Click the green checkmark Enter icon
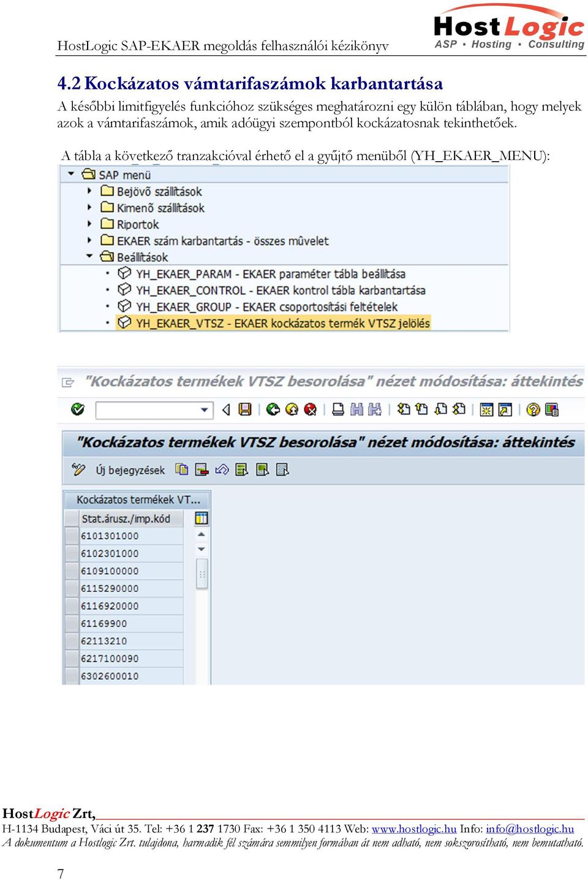This screenshot has height=880, width=588. point(78,409)
